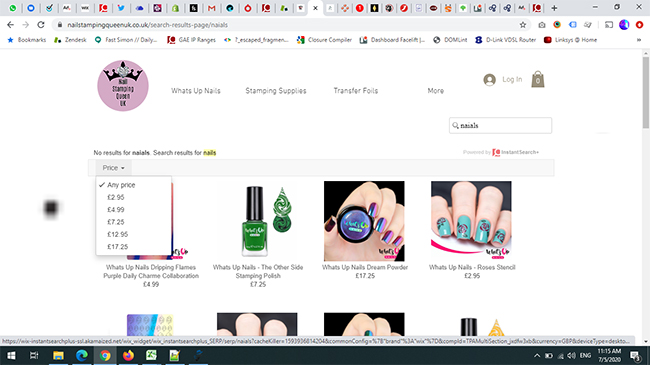The height and width of the screenshot is (365, 650).
Task: Open the Dream Powder product image
Action: [364, 221]
